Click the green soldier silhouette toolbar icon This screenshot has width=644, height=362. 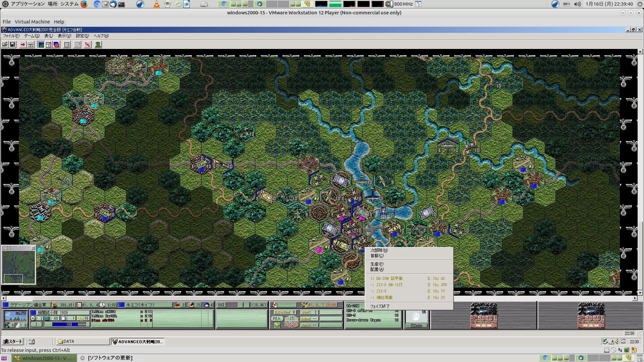[x=98, y=45]
